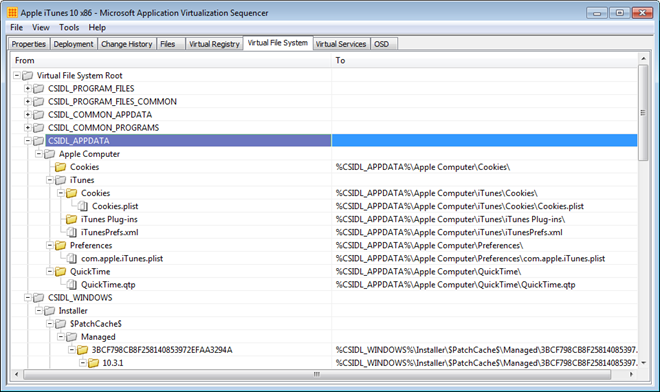The height and width of the screenshot is (392, 660).
Task: Click the Virtual File System Root folder icon
Action: 28,76
